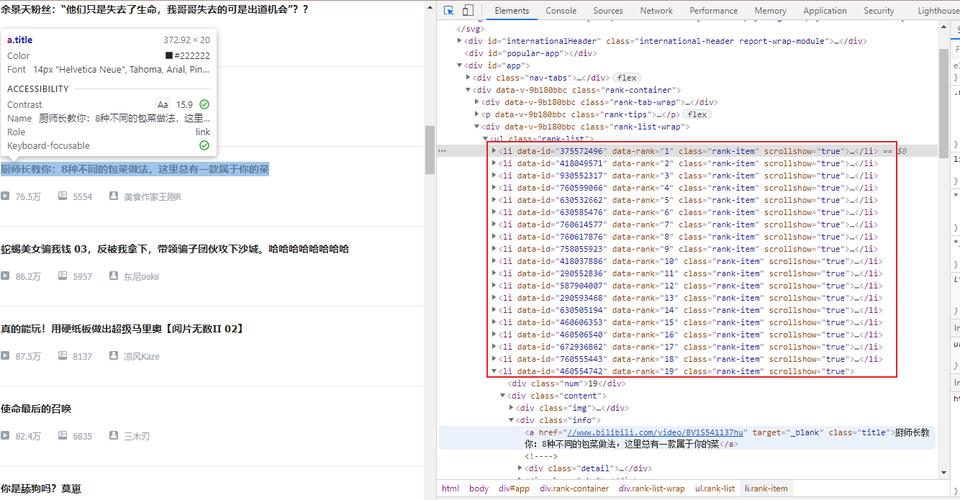Expand the li with data-rank 10
Viewport: 960px width, 500px height.
click(x=494, y=261)
